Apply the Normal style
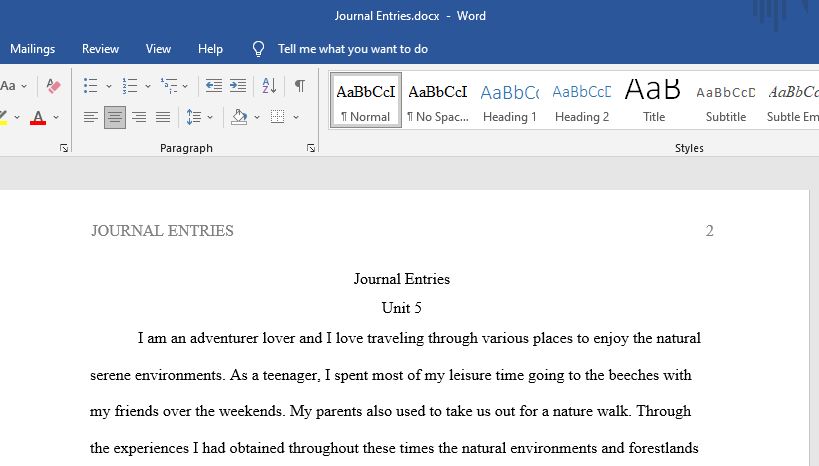 366,100
